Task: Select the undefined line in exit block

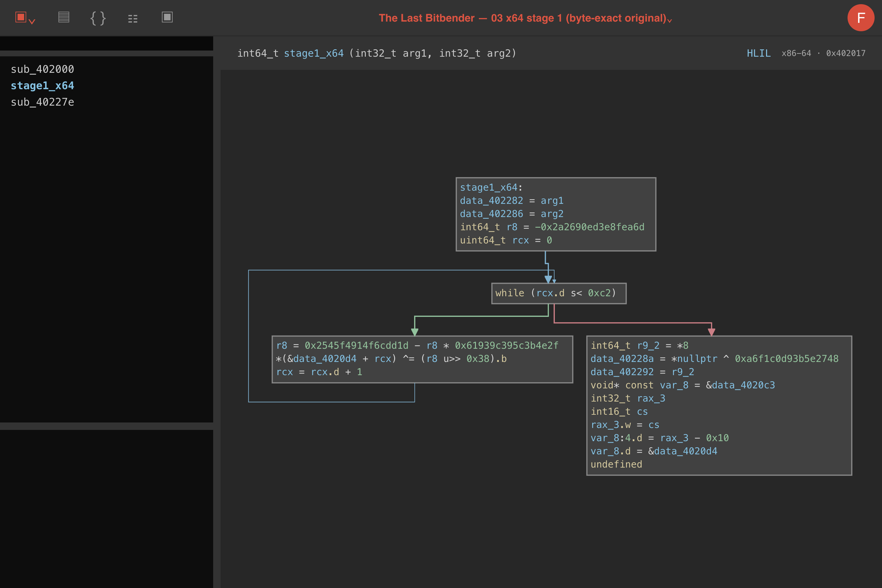Action: 616,464
